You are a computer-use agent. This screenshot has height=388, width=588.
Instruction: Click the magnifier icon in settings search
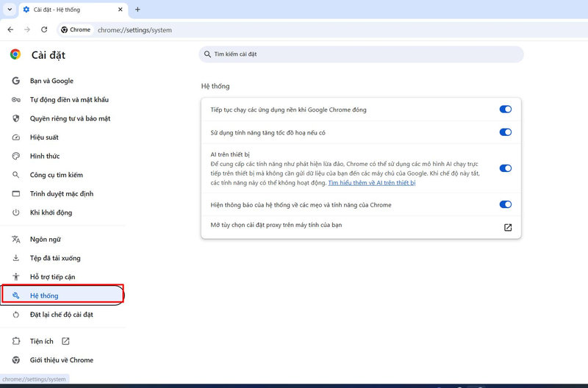(207, 54)
